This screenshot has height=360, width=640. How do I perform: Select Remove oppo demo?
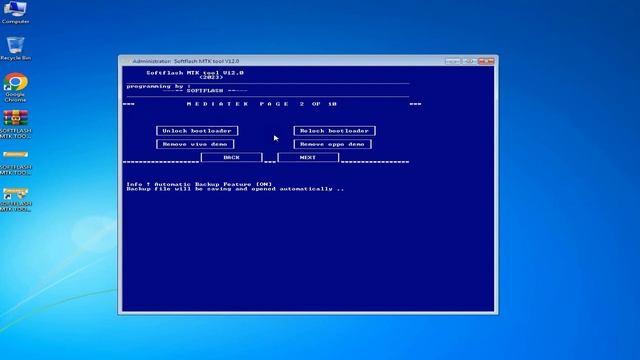(332, 144)
